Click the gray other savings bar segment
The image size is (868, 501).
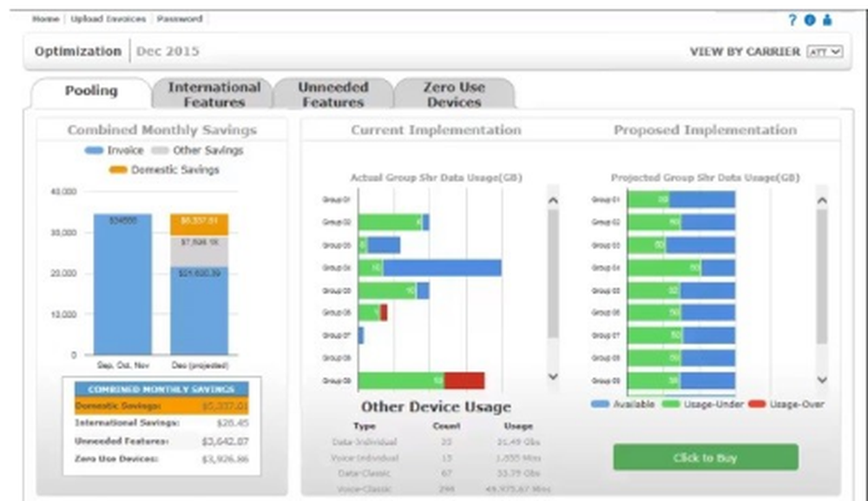click(200, 251)
